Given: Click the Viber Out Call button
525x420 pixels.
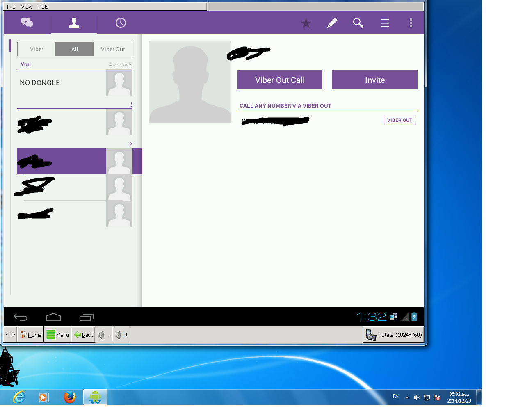Looking at the screenshot, I should coord(280,80).
